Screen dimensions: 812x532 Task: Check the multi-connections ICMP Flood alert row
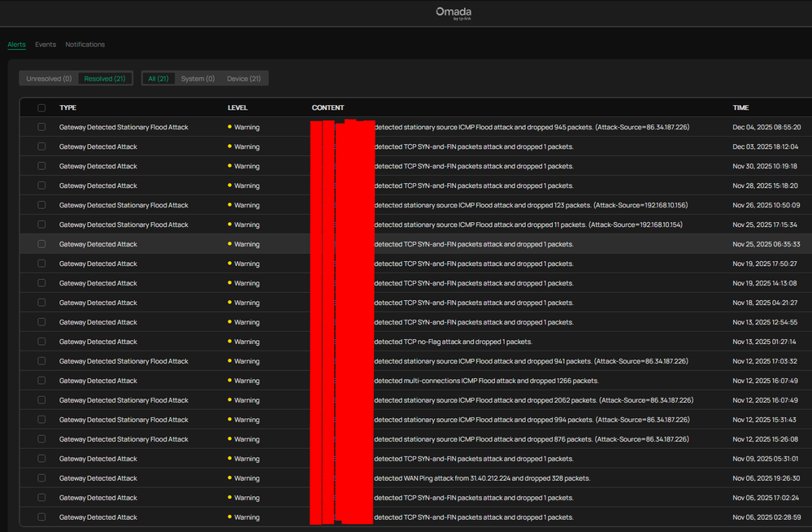pos(41,381)
